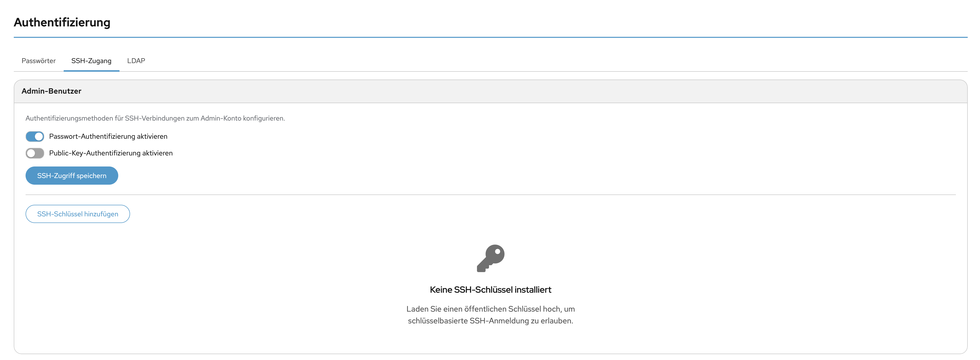The width and height of the screenshot is (980, 360).
Task: Open the Passwörter tab
Action: 38,61
